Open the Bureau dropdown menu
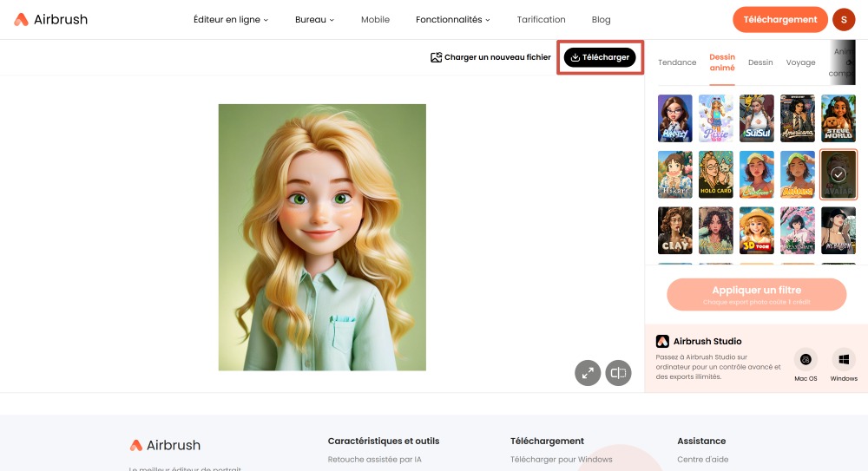 point(314,19)
